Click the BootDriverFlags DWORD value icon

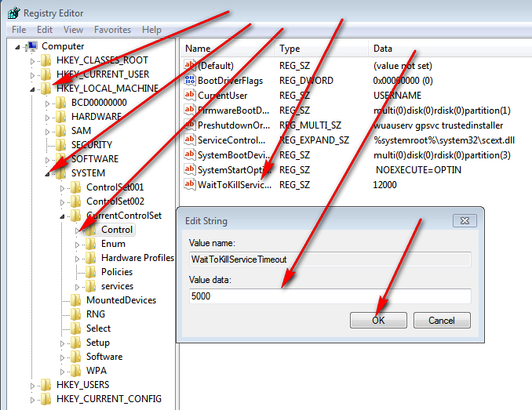(x=190, y=80)
